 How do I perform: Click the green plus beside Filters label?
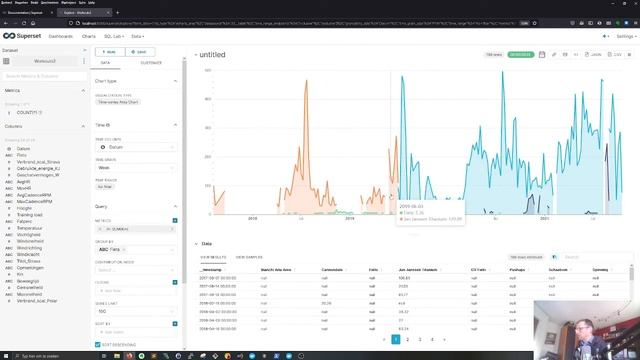(175, 282)
